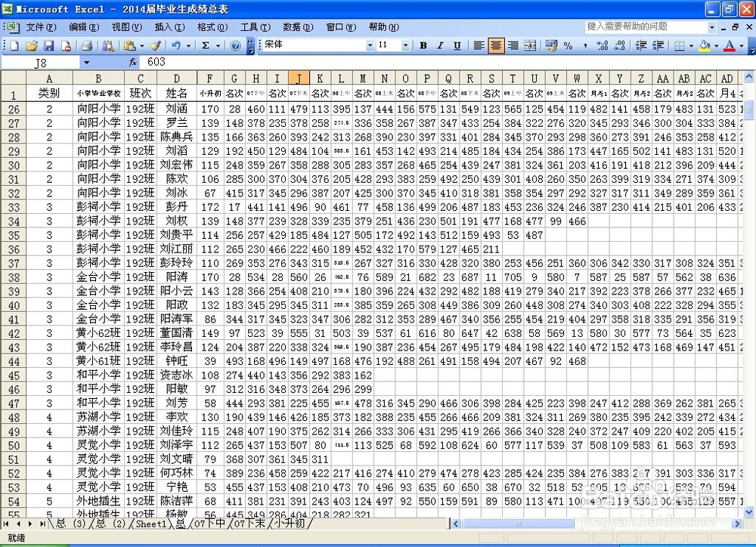756x547 pixels.
Task: Click the Undo button
Action: tap(175, 45)
